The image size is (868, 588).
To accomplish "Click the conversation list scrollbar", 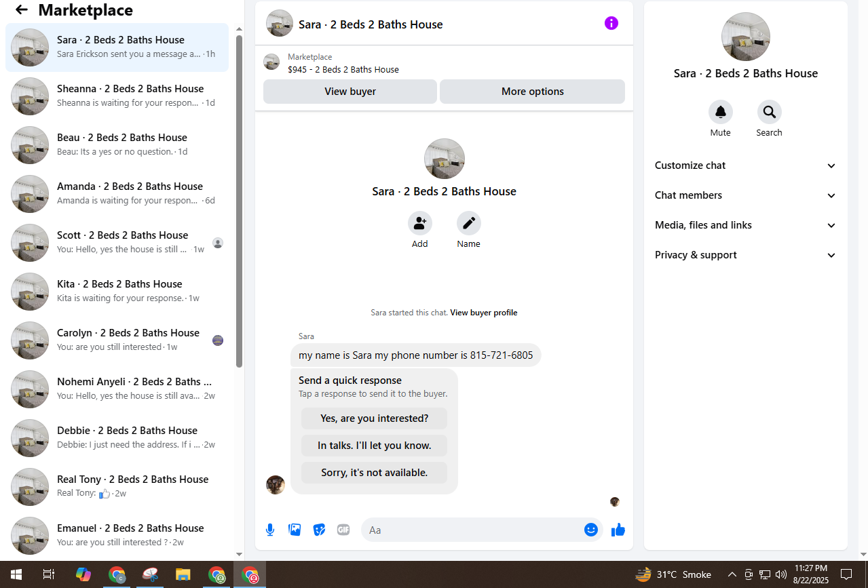I will (239, 201).
